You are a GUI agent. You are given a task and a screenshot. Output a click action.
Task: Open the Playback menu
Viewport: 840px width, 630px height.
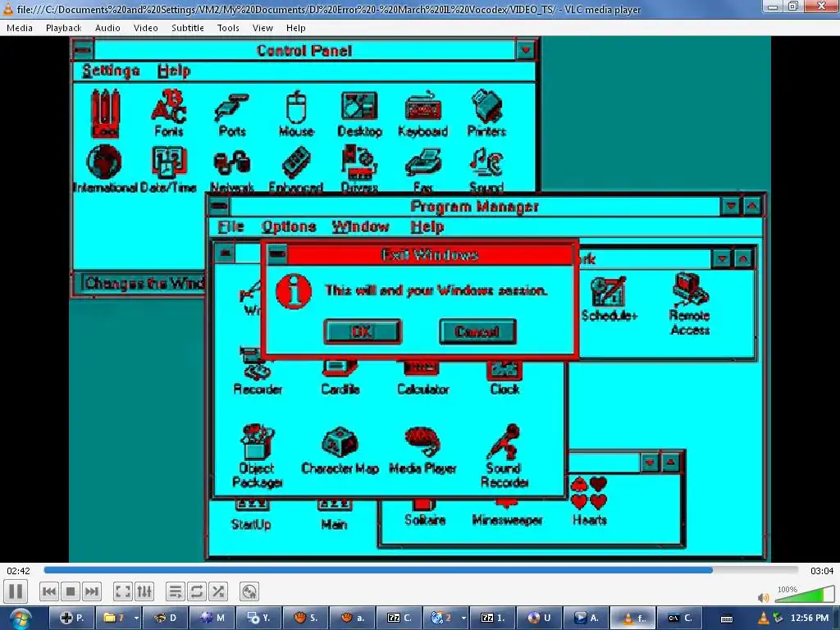pos(64,28)
